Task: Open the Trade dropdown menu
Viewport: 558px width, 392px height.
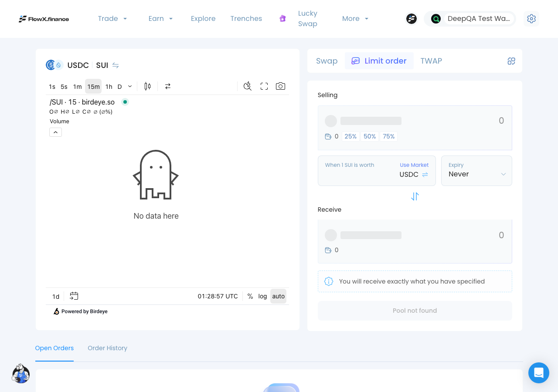Action: coord(112,19)
